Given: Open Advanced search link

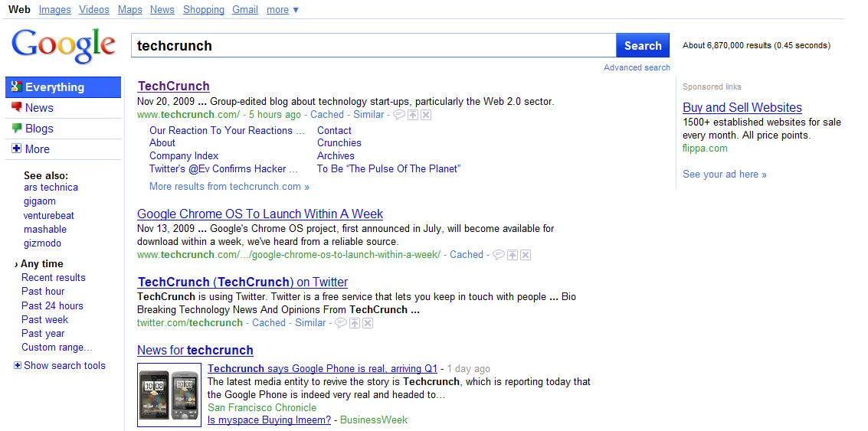Looking at the screenshot, I should (x=637, y=67).
